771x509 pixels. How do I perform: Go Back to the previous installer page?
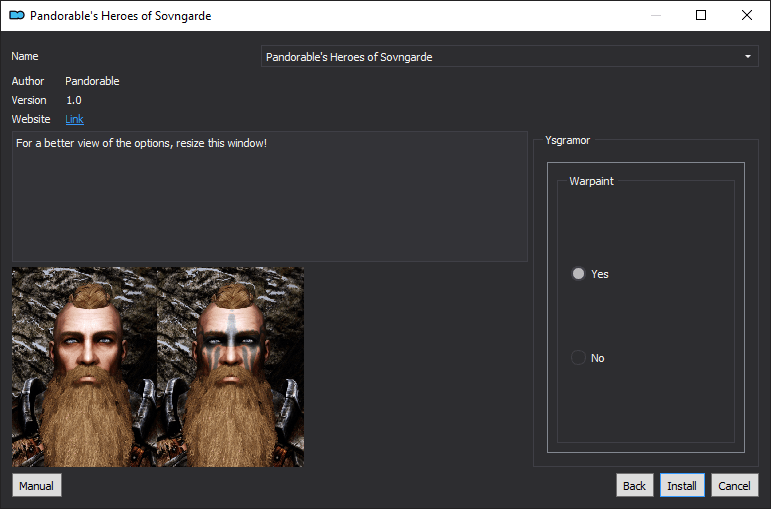tap(634, 485)
